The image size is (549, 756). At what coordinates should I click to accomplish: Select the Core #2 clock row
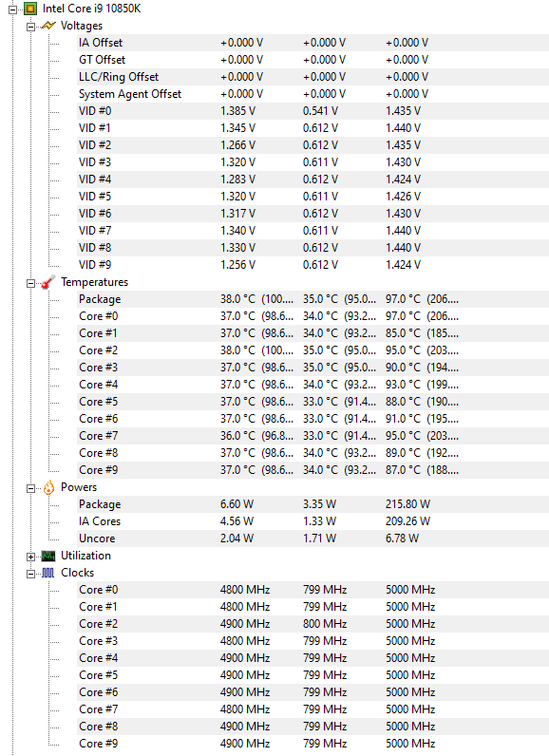pos(312,624)
